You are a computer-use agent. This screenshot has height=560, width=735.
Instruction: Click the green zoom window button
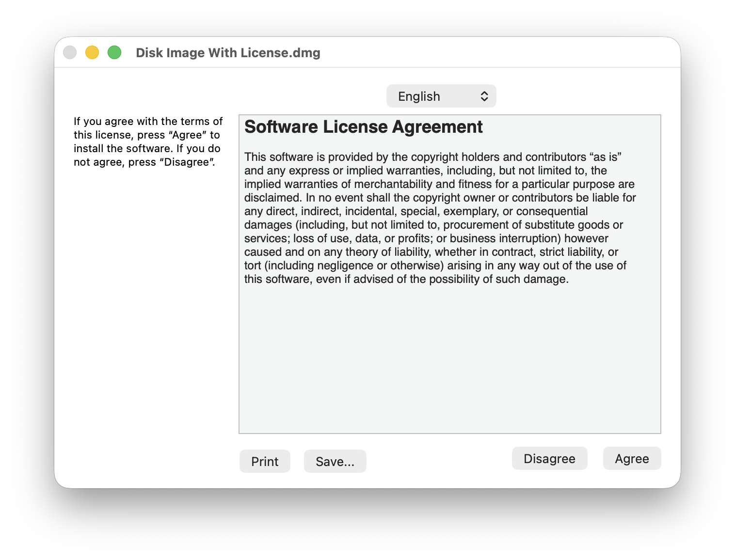[114, 52]
